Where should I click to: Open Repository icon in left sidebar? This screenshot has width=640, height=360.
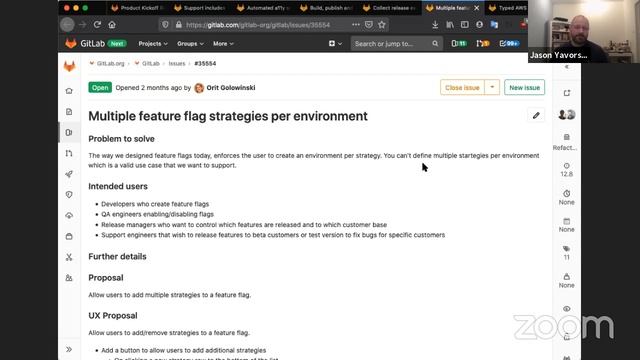(x=69, y=111)
